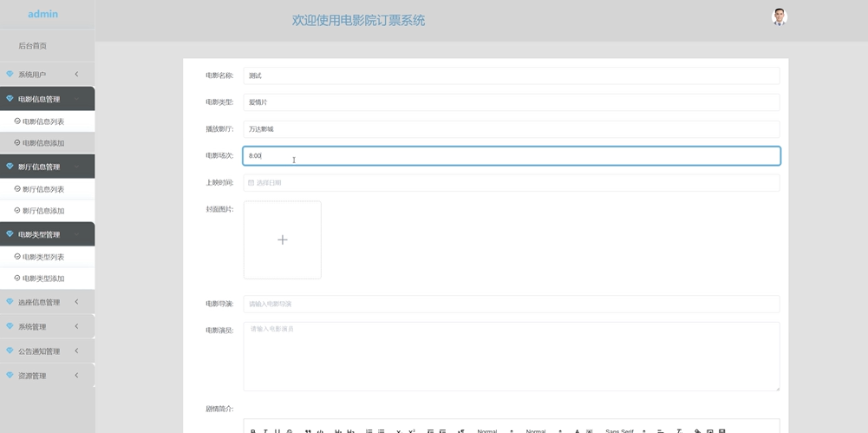This screenshot has width=868, height=433.
Task: Toggle underline in the 剧情简介 editor toolbar
Action: 277,430
